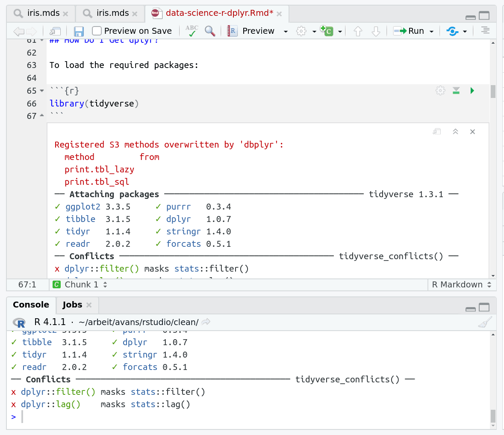Run the current chunk with the green triangle
Image resolution: width=504 pixels, height=435 pixels.
pyautogui.click(x=472, y=90)
